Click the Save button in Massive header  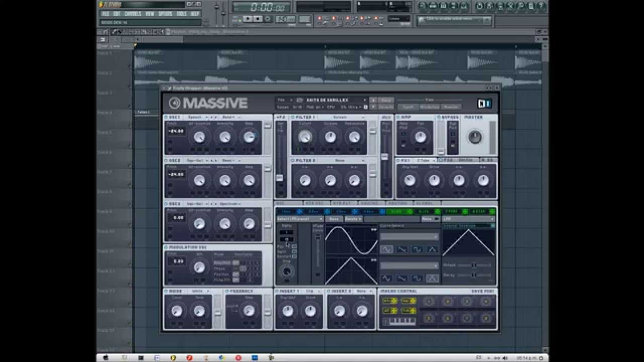click(x=385, y=100)
